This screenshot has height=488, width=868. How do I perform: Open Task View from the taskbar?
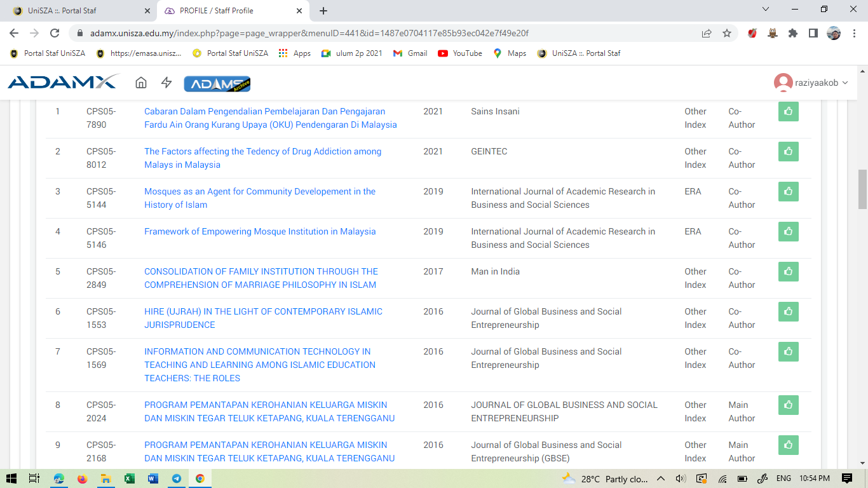pos(35,478)
